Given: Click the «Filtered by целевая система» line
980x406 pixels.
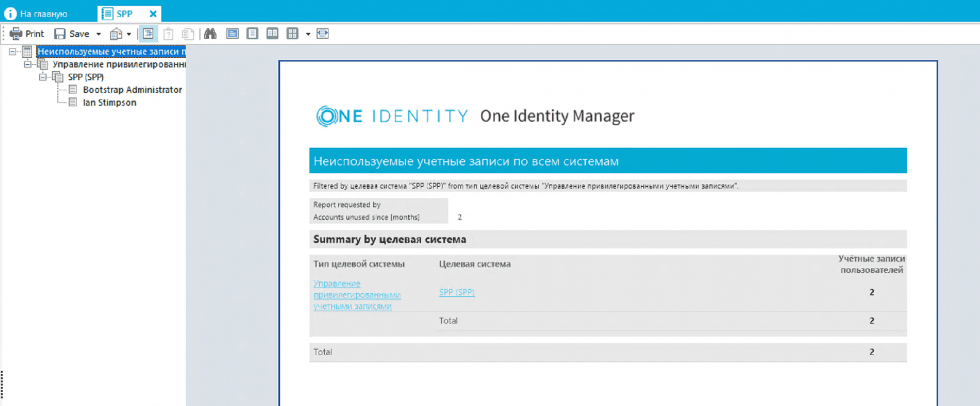Looking at the screenshot, I should tap(526, 186).
